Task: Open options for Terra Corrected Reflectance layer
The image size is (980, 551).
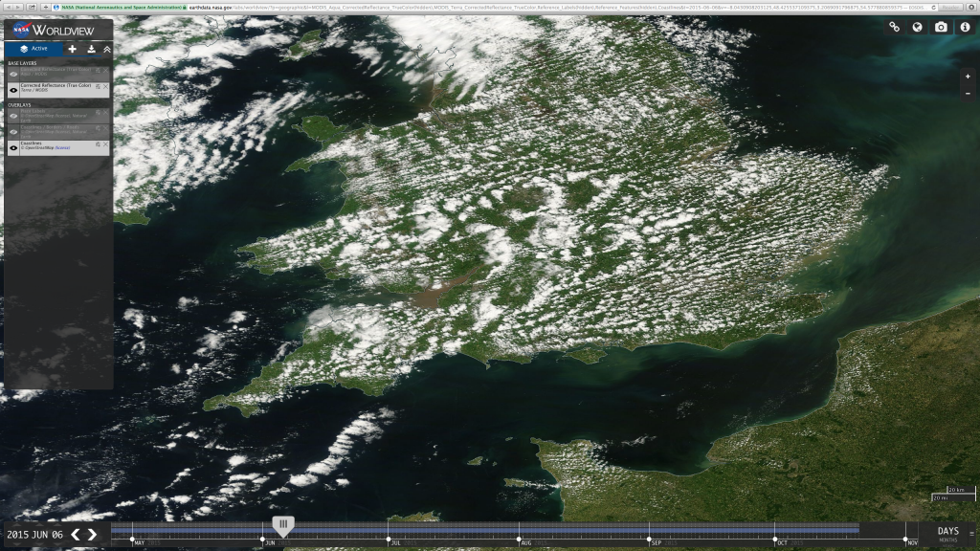Action: tap(98, 87)
